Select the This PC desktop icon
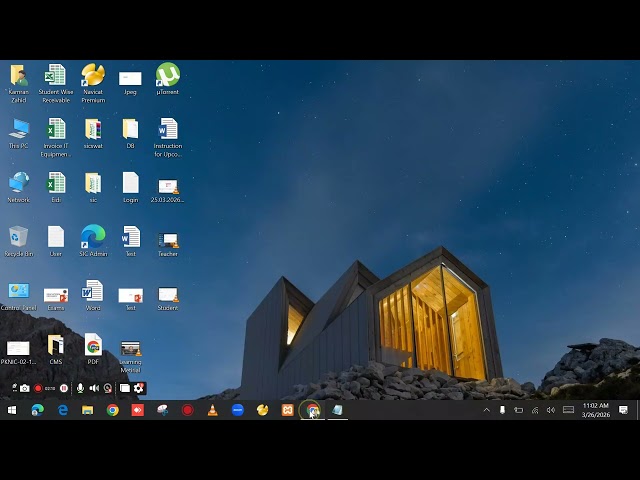The width and height of the screenshot is (640, 480). [x=18, y=134]
